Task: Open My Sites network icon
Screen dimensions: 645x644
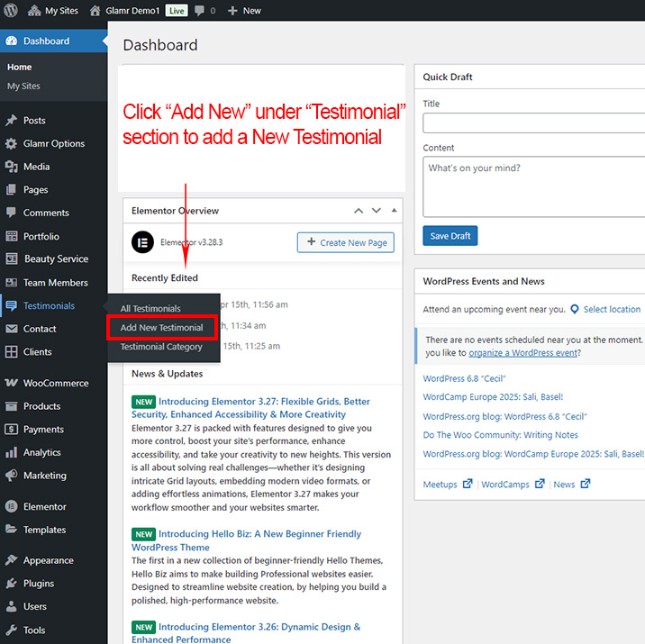Action: (34, 11)
